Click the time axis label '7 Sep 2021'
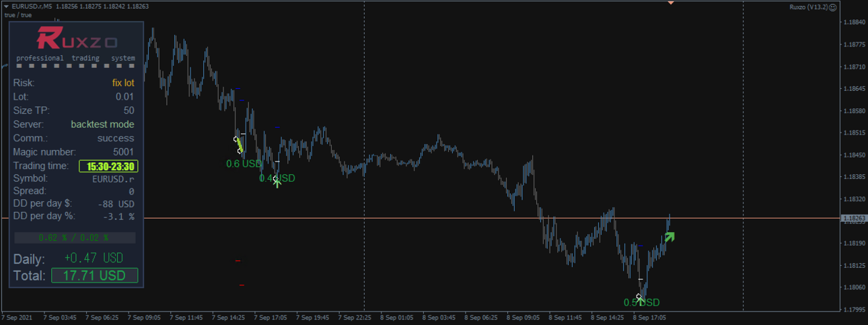Screen dimensions: 868x325 pos(17,317)
